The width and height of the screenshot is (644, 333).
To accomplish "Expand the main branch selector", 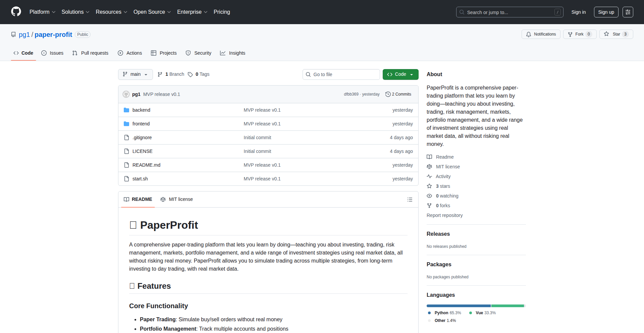I will [x=135, y=74].
